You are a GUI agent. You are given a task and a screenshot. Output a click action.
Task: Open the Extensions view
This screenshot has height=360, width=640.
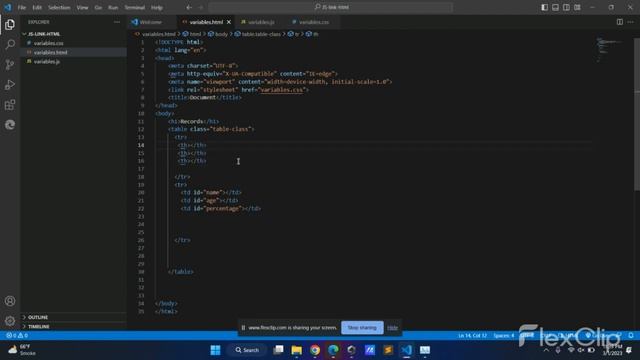(x=10, y=105)
